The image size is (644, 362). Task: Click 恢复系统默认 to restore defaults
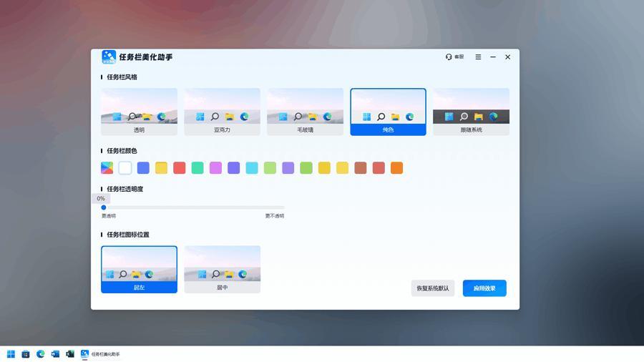point(433,288)
